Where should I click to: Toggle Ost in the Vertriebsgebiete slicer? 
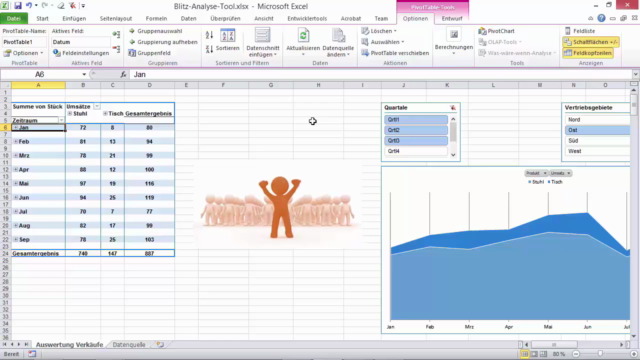[598, 130]
